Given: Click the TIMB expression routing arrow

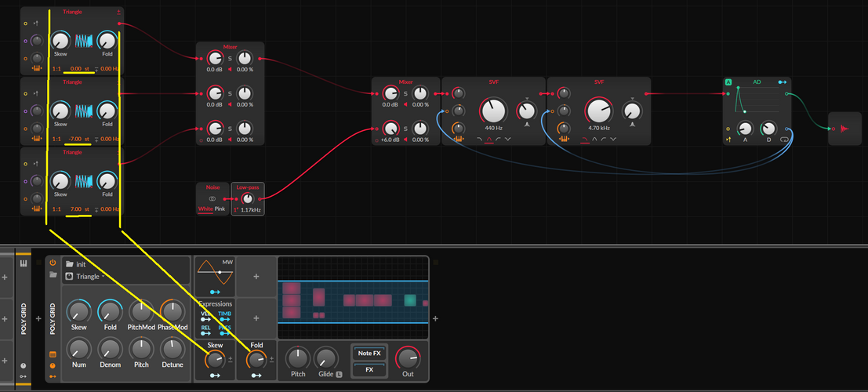Looking at the screenshot, I should click(224, 319).
